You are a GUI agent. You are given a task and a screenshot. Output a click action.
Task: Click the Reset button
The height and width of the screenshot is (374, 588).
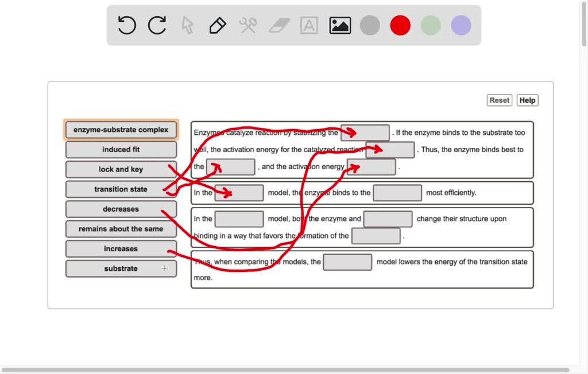(500, 100)
